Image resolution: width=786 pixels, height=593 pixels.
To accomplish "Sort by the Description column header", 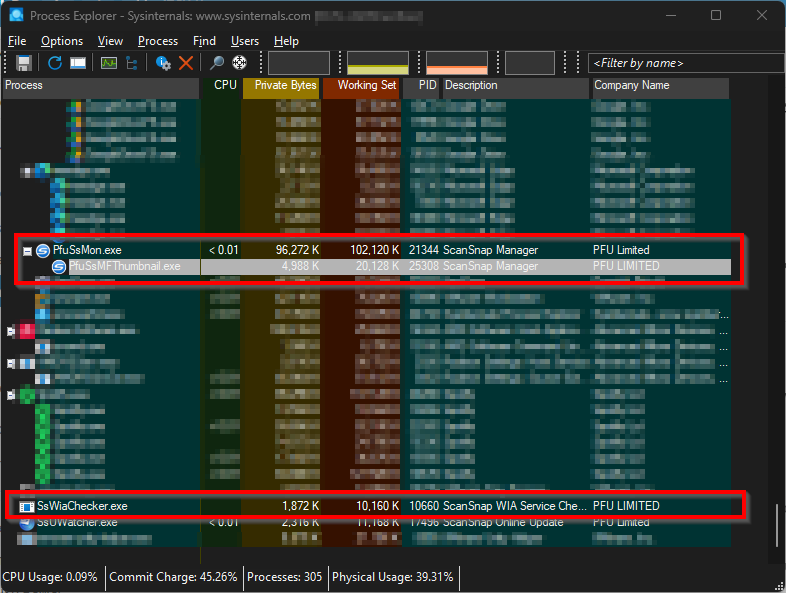I will [515, 86].
